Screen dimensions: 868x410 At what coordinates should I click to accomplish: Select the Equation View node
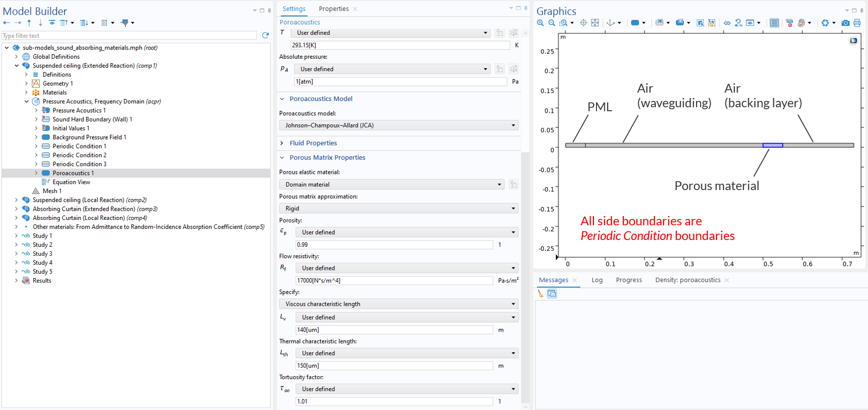(71, 182)
